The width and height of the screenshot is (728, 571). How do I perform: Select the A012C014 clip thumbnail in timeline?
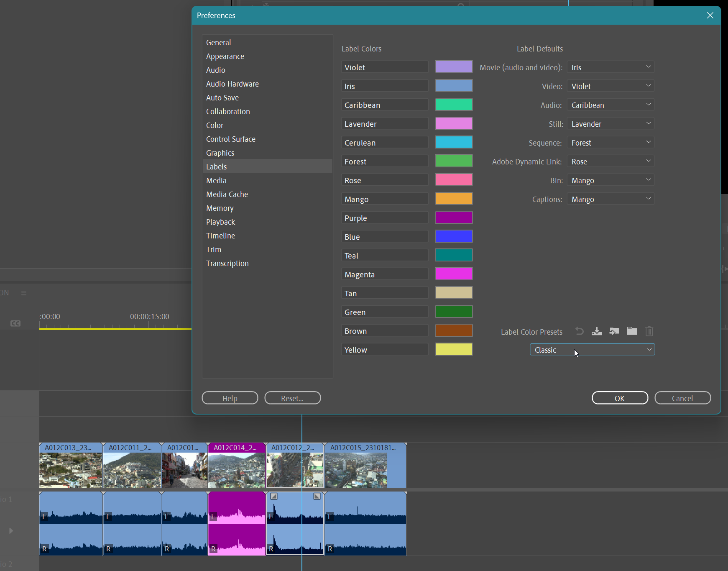pos(236,469)
